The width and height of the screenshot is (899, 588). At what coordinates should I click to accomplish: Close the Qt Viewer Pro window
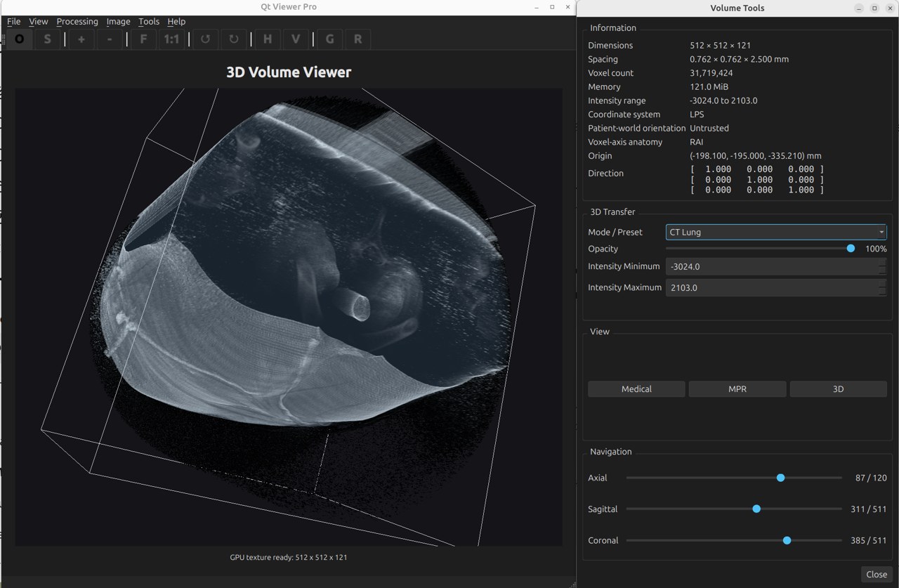(x=566, y=7)
